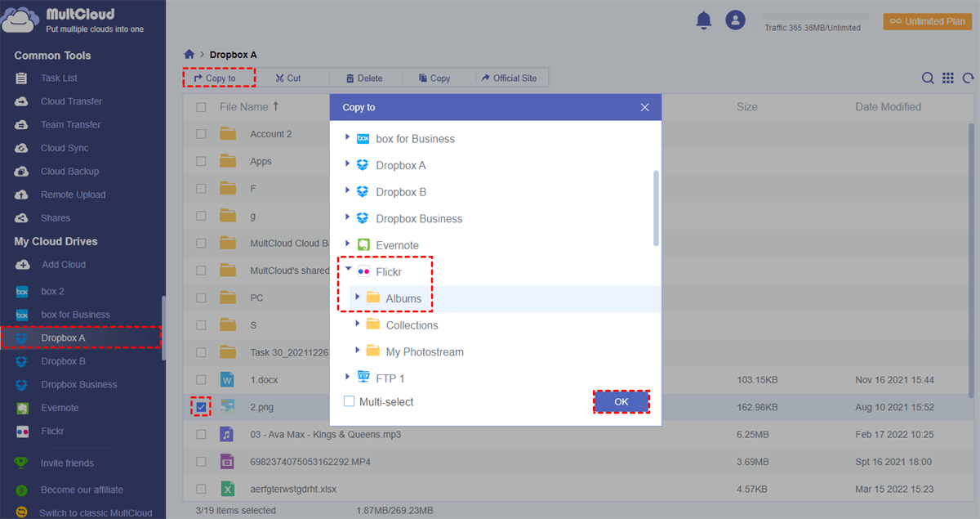Select Dropbox B icon in sidebar

(x=23, y=361)
